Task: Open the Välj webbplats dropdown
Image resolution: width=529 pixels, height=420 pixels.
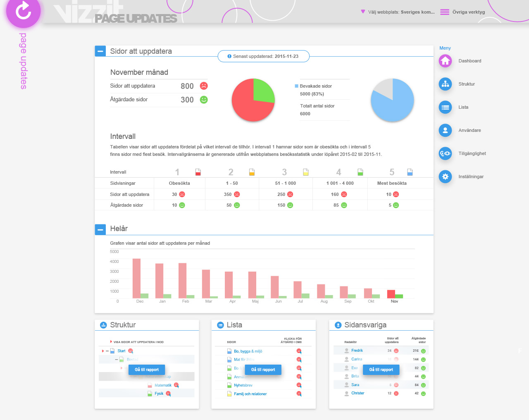Action: pyautogui.click(x=398, y=12)
